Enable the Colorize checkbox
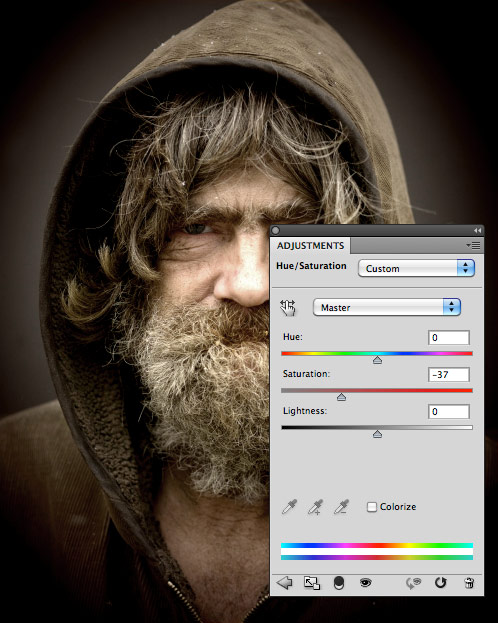 pos(372,507)
